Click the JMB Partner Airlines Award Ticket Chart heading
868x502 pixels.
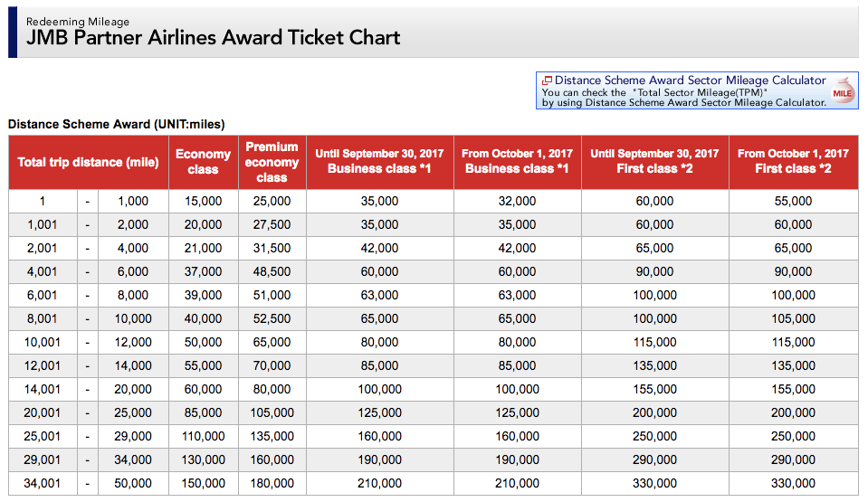(x=213, y=37)
